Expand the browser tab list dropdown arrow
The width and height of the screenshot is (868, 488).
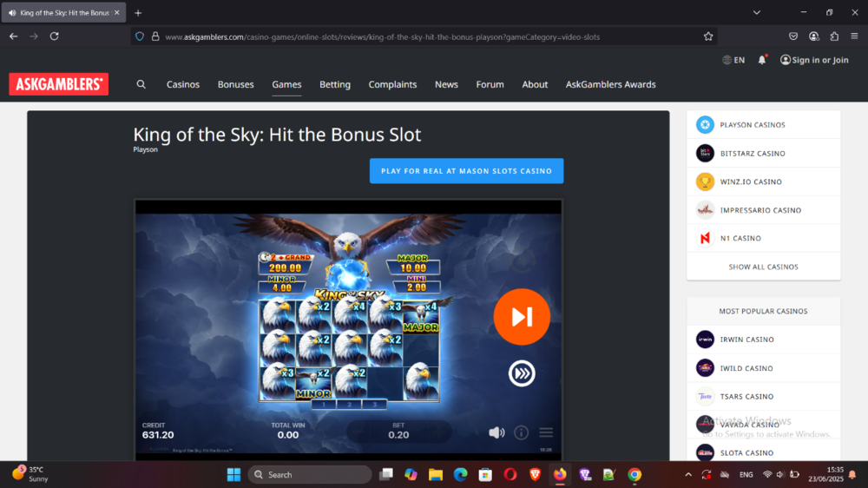click(x=756, y=12)
